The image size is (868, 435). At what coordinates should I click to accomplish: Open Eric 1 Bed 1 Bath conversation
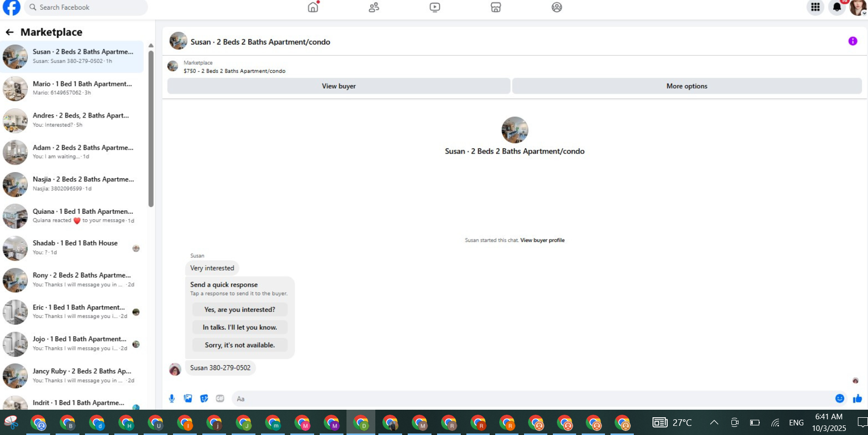72,311
